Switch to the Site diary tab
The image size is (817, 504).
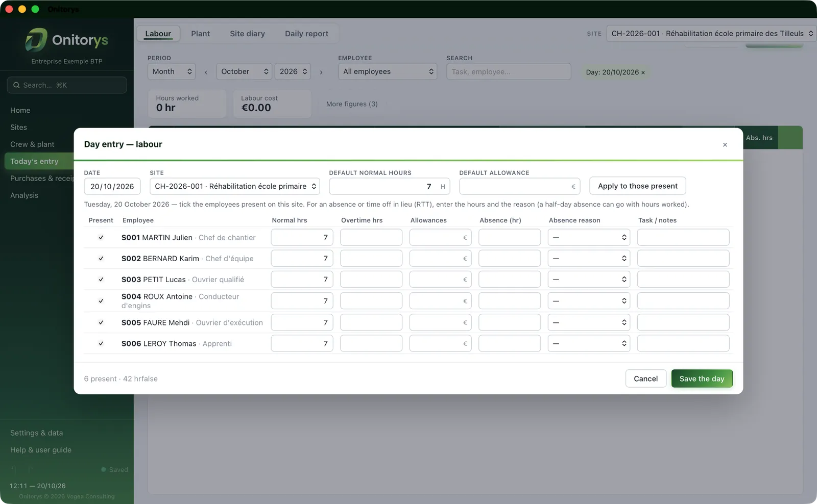[x=248, y=34]
